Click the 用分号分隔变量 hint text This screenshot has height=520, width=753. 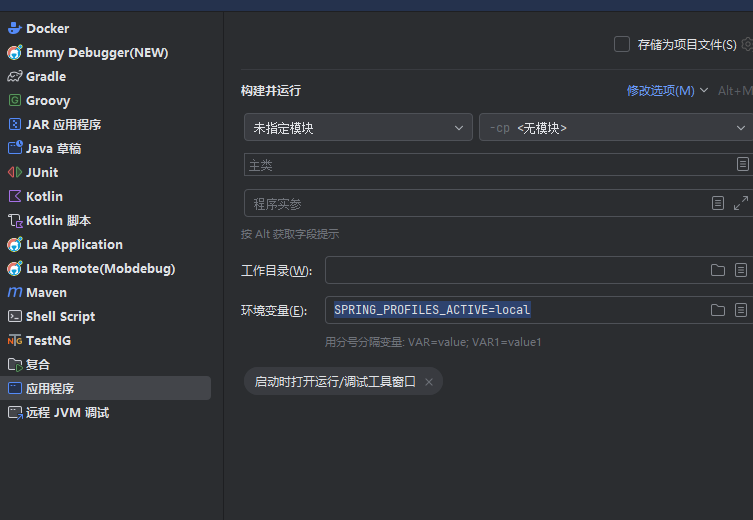[433, 342]
